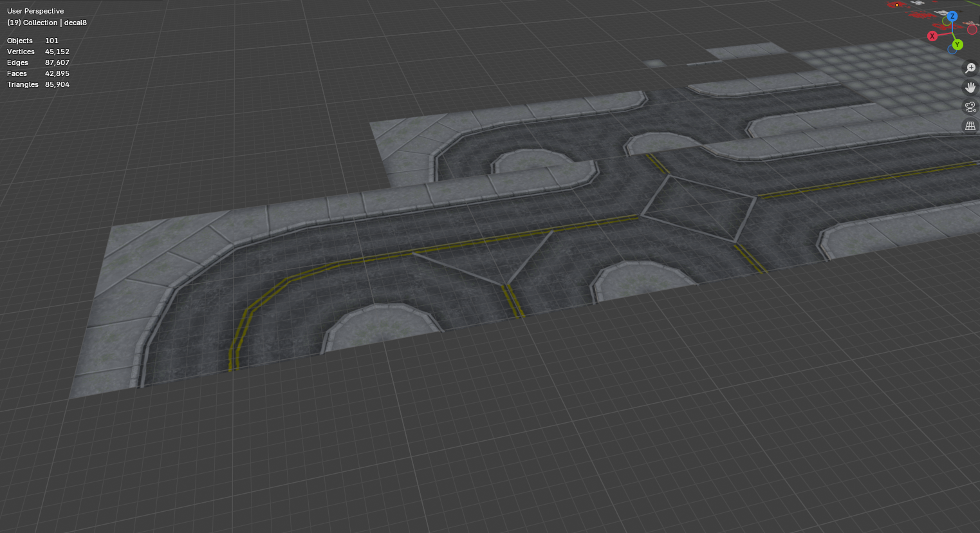The image size is (980, 533).
Task: Click the 'Objects' statistics label
Action: 20,41
